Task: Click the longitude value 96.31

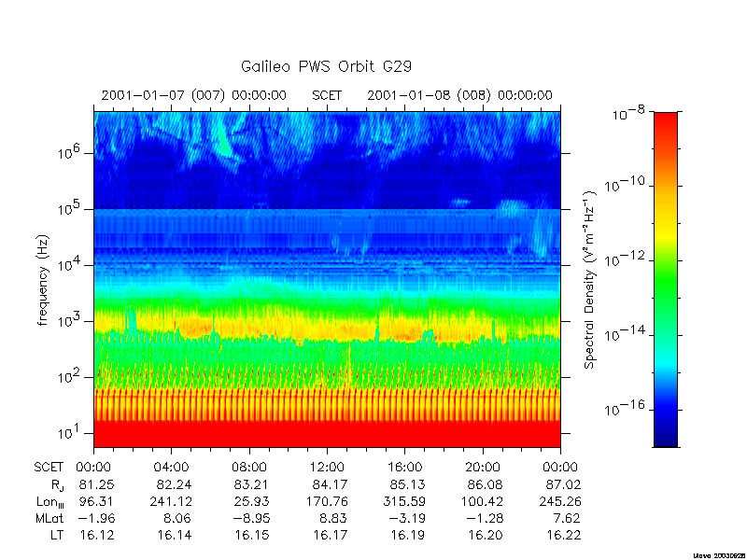Action: point(97,501)
